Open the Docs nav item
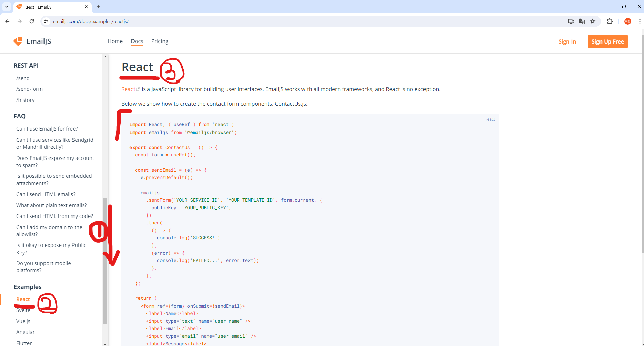 [x=137, y=41]
